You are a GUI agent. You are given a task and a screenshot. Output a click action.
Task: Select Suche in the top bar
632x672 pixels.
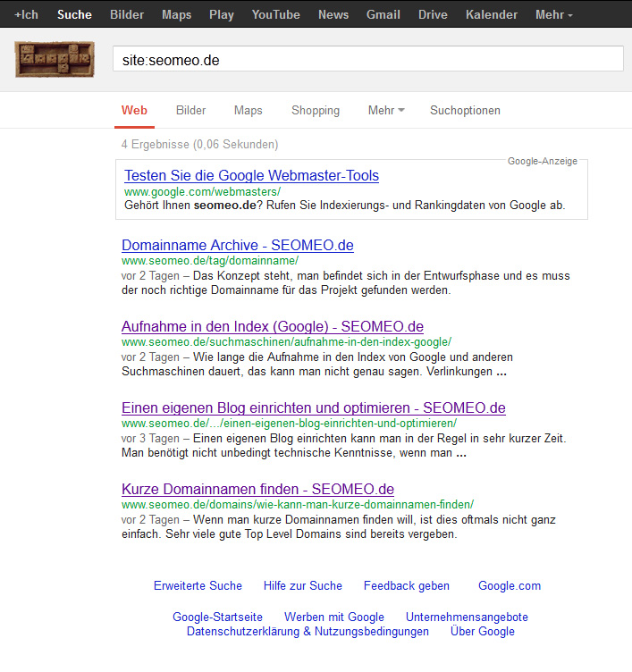coord(74,14)
